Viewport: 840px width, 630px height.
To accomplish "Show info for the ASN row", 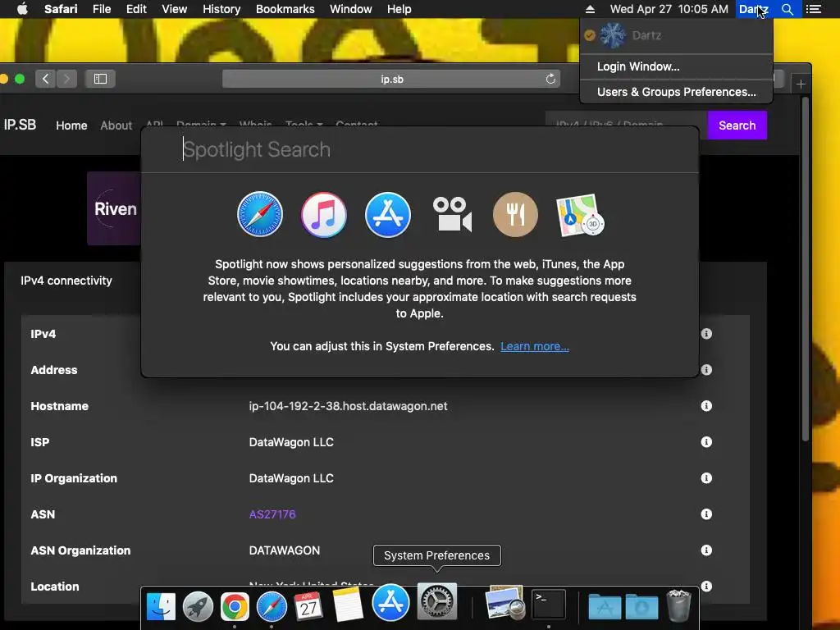I will (x=706, y=514).
